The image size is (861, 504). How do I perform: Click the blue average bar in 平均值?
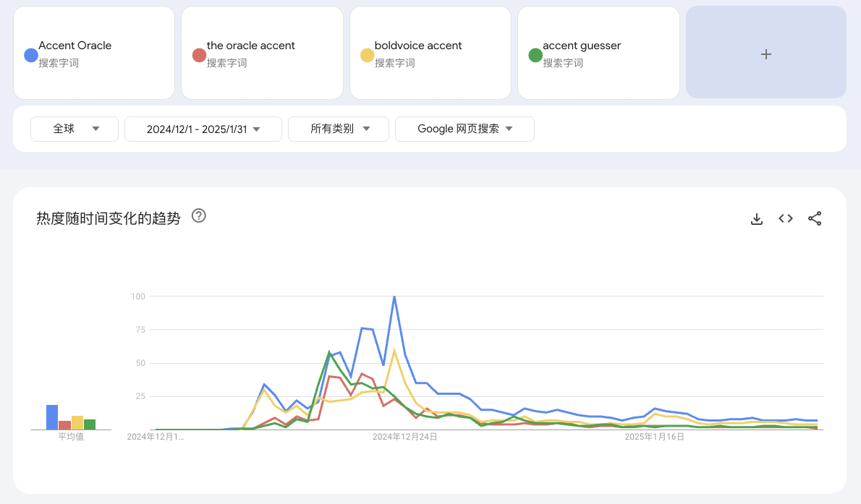[x=52, y=417]
